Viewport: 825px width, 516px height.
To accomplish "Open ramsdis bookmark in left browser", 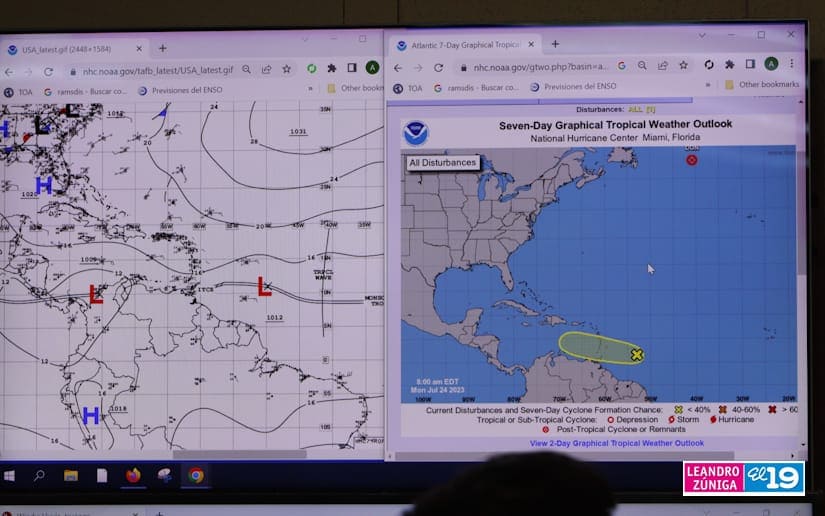I will point(86,92).
